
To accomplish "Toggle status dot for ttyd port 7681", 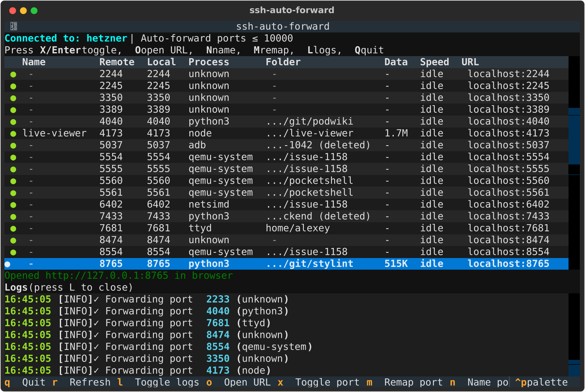I will tap(13, 229).
